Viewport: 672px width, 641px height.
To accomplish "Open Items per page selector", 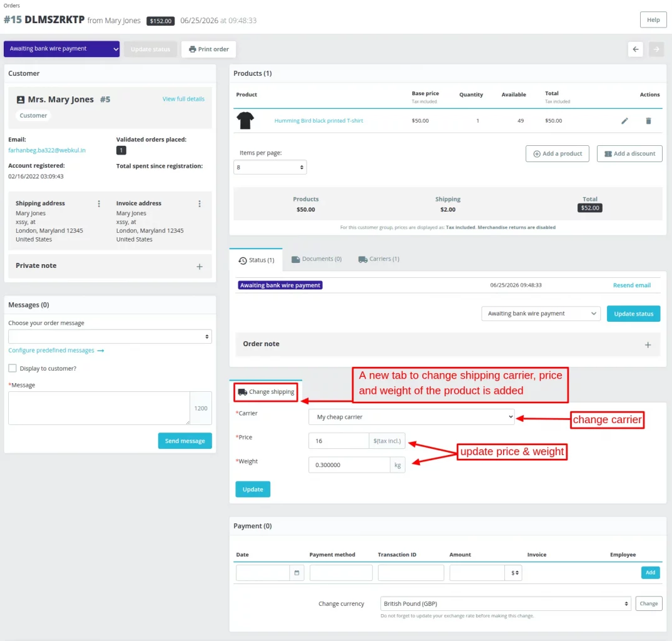I will click(x=270, y=167).
